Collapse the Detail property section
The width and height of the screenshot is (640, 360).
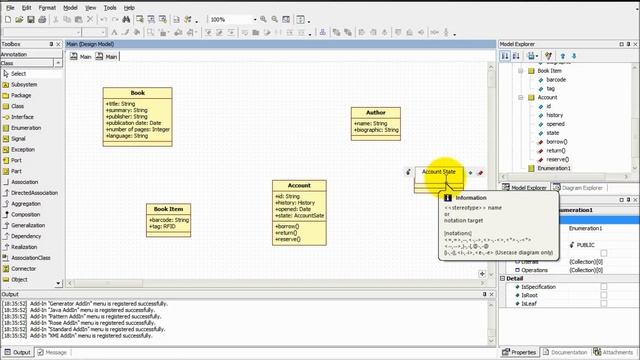(502, 278)
